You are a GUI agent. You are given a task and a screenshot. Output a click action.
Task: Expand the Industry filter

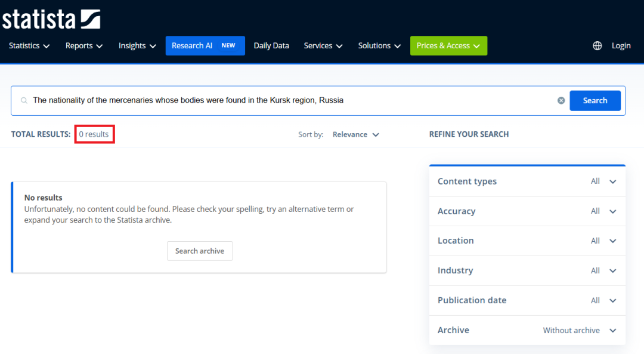[x=527, y=270]
